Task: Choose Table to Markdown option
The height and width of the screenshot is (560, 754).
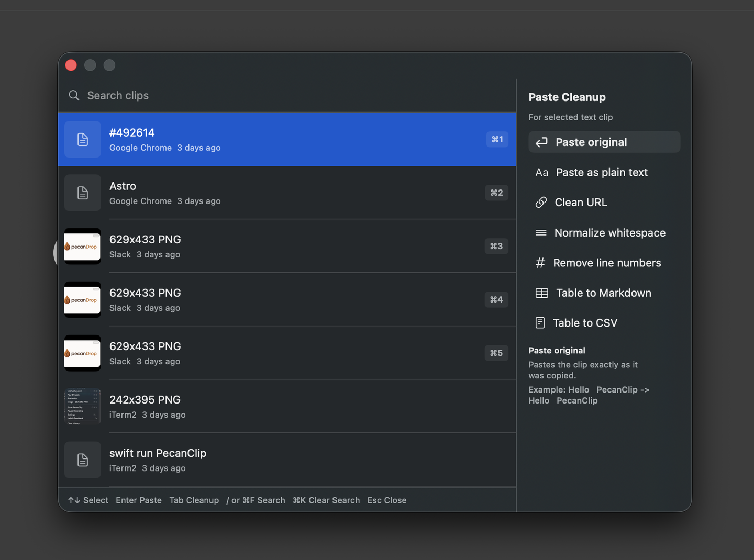Action: [604, 293]
